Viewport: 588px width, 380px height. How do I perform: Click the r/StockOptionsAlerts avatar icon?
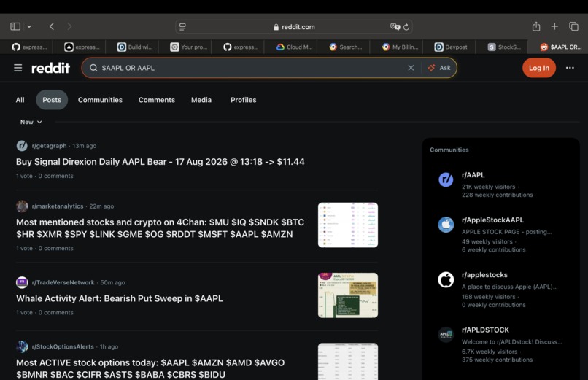pos(22,346)
